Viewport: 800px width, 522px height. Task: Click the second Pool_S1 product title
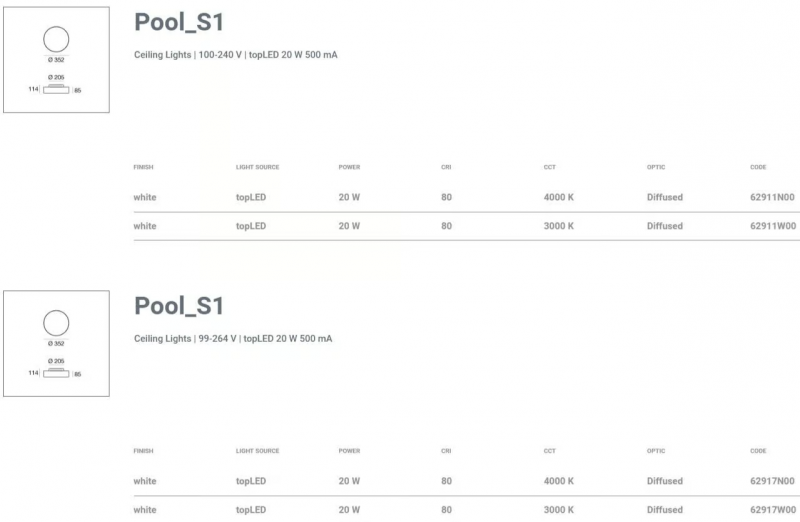[179, 306]
